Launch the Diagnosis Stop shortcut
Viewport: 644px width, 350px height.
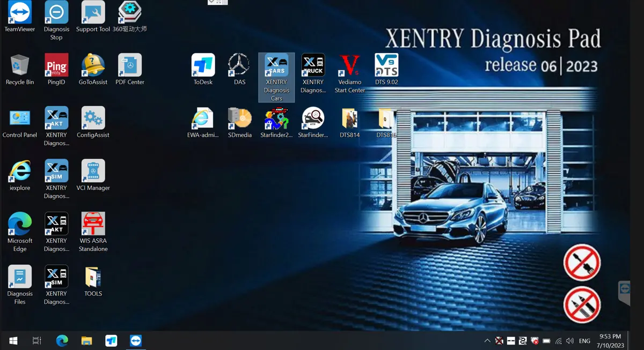point(56,20)
